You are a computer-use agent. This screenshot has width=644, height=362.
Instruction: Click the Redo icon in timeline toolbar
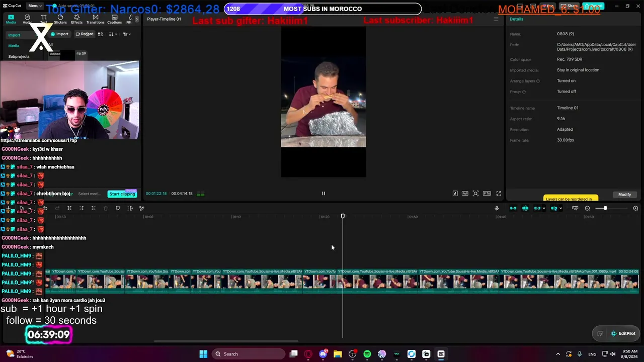point(57,208)
